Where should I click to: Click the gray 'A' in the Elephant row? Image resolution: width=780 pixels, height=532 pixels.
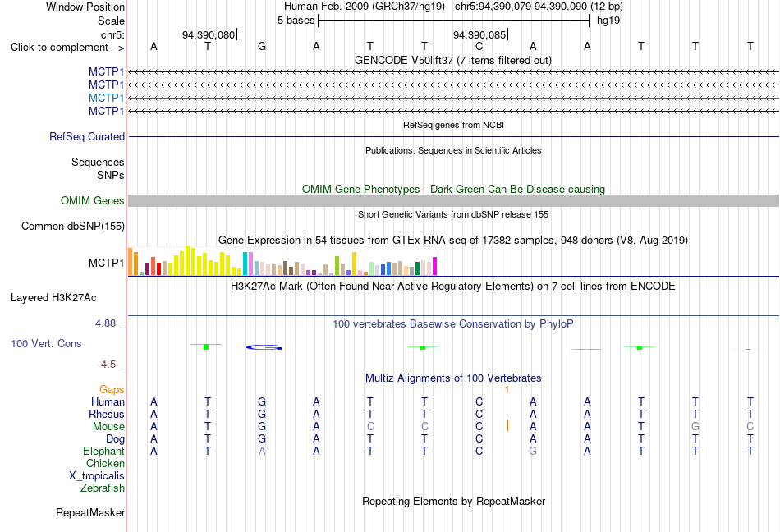click(x=262, y=452)
